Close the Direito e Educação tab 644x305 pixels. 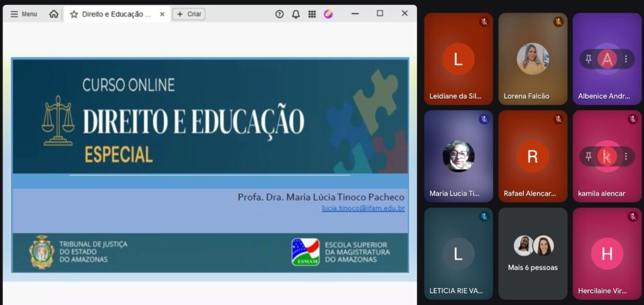[x=162, y=14]
